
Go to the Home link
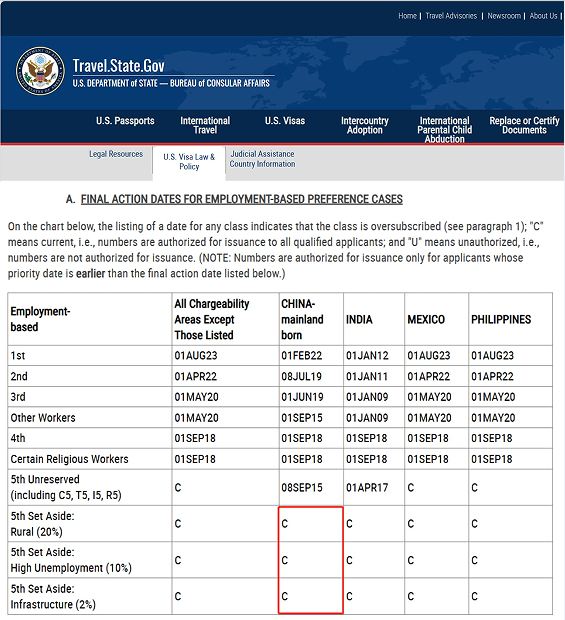[x=407, y=16]
